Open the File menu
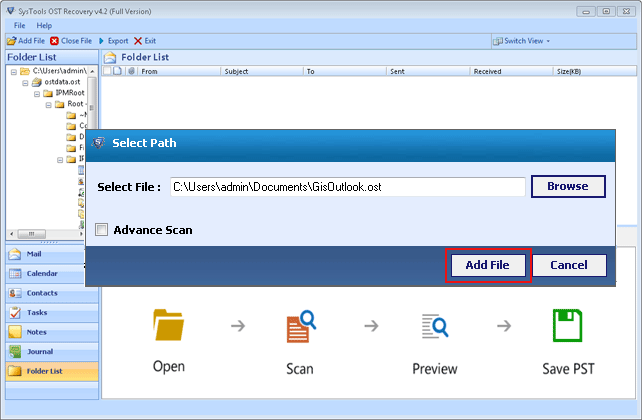This screenshot has width=642, height=420. (19, 25)
